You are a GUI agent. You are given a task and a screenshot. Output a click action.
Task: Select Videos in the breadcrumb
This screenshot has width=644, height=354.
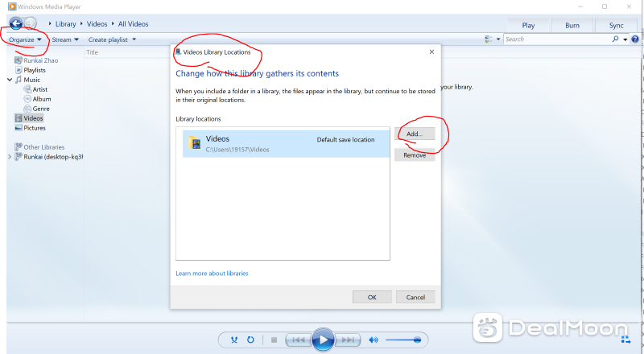(x=97, y=24)
